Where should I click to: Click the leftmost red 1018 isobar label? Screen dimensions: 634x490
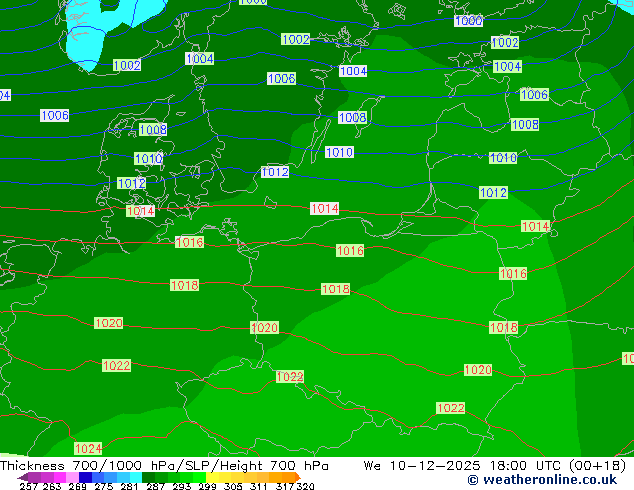(184, 285)
